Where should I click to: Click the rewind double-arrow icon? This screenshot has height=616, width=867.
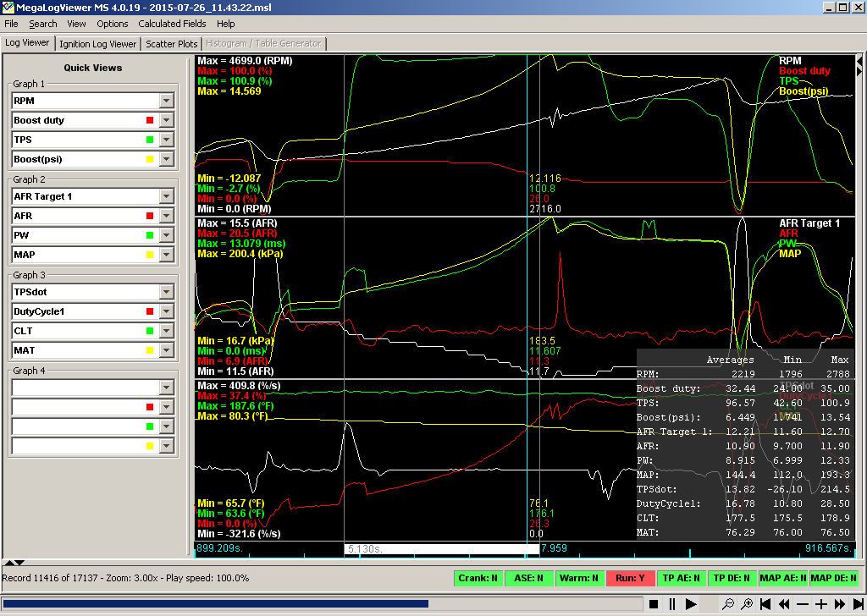(784, 604)
